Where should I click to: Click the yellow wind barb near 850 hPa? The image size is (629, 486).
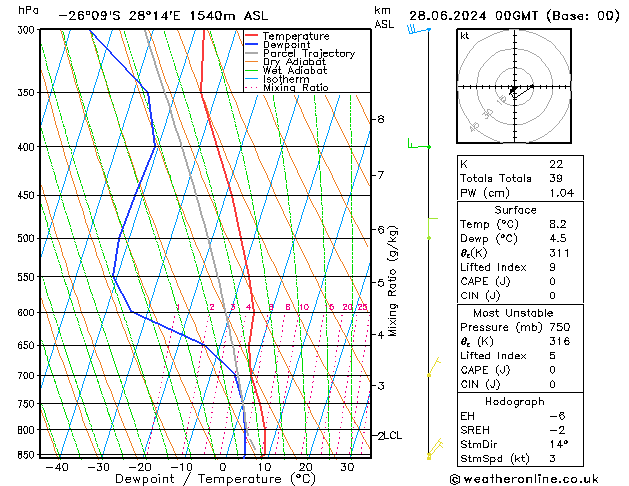pos(435,448)
